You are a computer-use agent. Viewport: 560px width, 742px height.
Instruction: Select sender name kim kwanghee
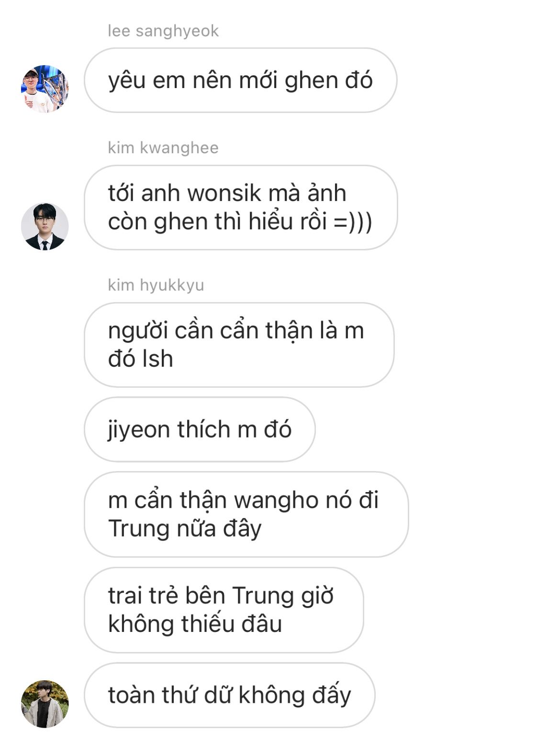coord(163,147)
